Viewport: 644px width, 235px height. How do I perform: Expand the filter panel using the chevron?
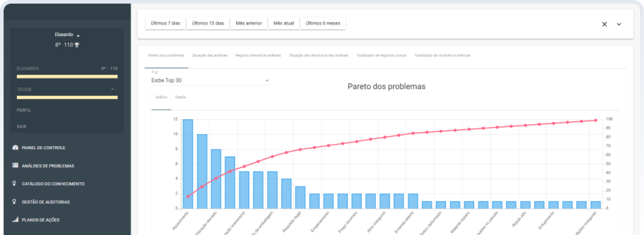click(x=619, y=24)
